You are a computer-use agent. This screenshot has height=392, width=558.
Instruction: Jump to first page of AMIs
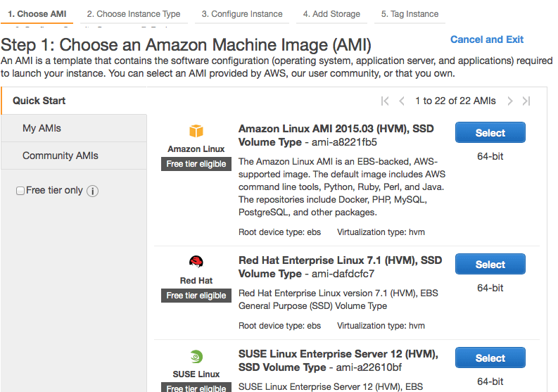385,101
